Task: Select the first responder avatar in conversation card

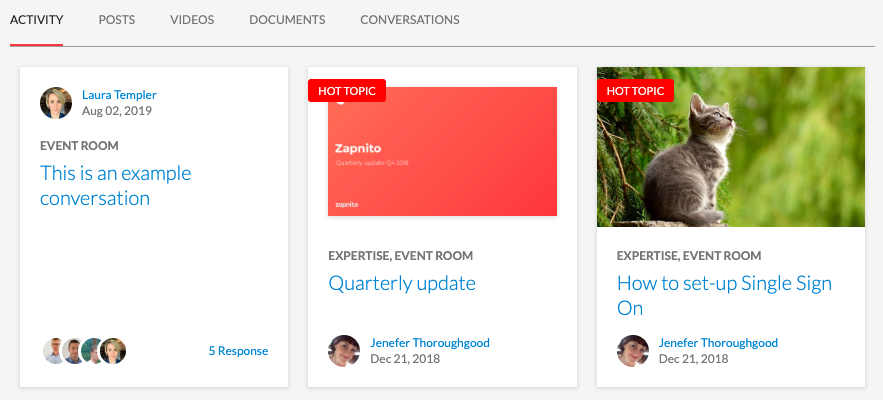Action: pyautogui.click(x=56, y=351)
